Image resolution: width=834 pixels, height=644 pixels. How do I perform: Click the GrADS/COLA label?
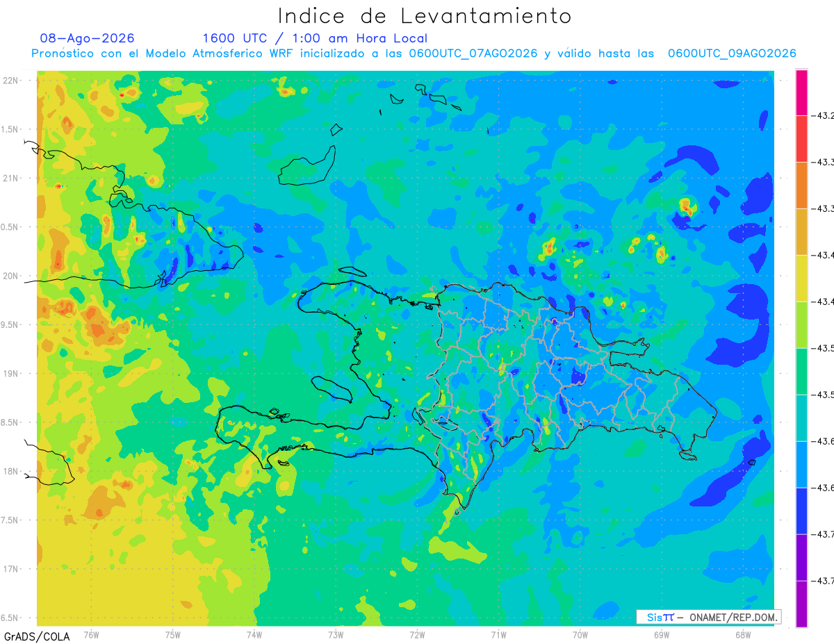37,636
